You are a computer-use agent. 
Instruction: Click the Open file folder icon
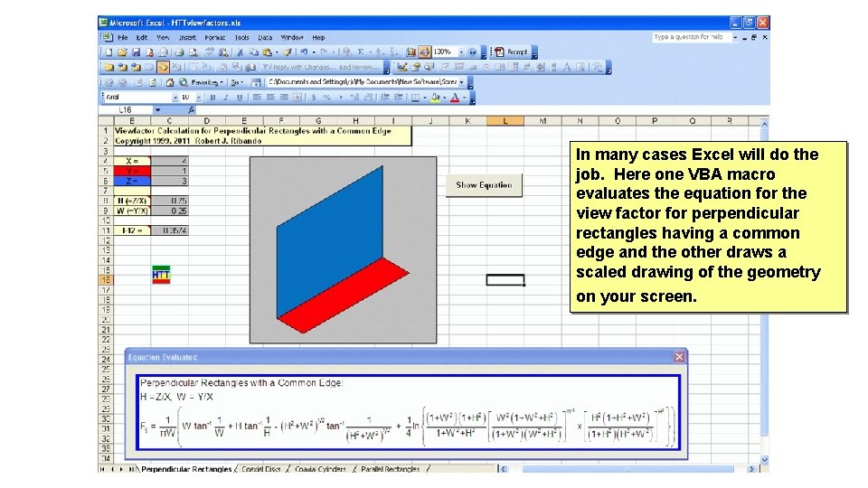[122, 52]
